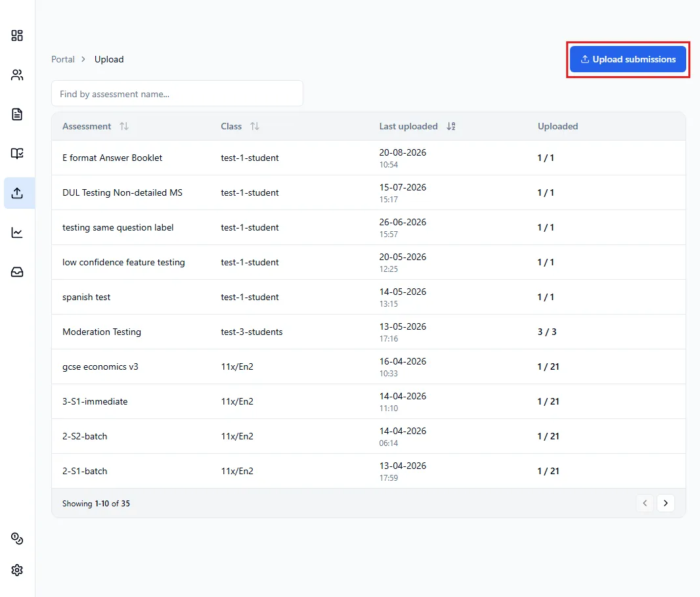Screen dimensions: 700x597
Task: Click the 20-08-2026 upload date
Action: [403, 153]
